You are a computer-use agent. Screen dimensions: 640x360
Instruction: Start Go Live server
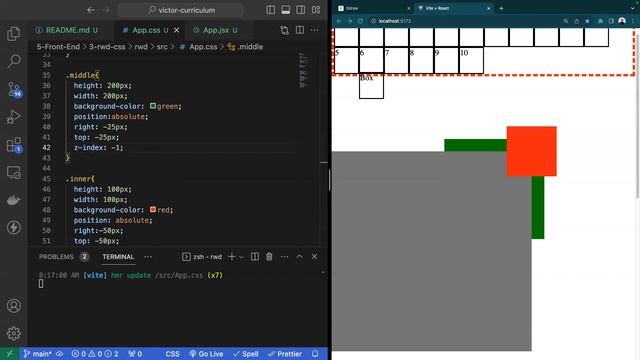click(x=206, y=354)
